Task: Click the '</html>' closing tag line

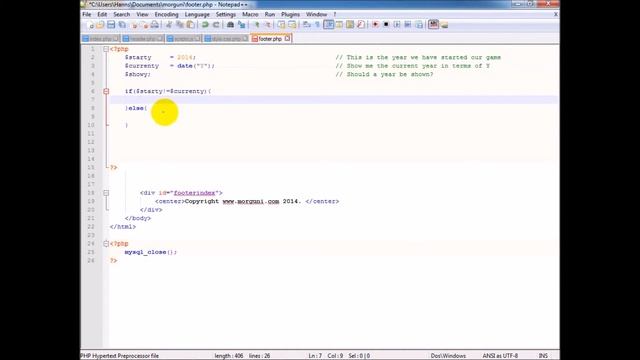Action: coord(122,227)
